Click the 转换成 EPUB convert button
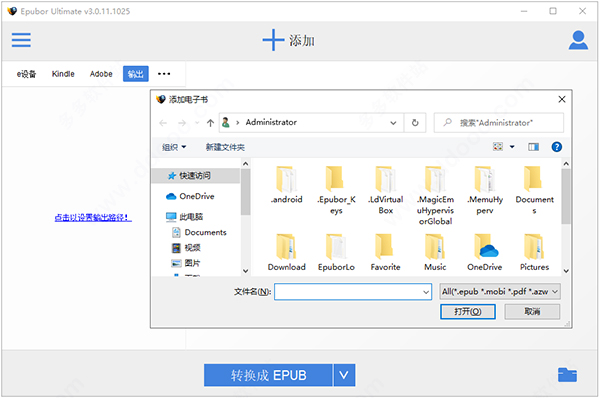This screenshot has height=398, width=600. point(268,375)
